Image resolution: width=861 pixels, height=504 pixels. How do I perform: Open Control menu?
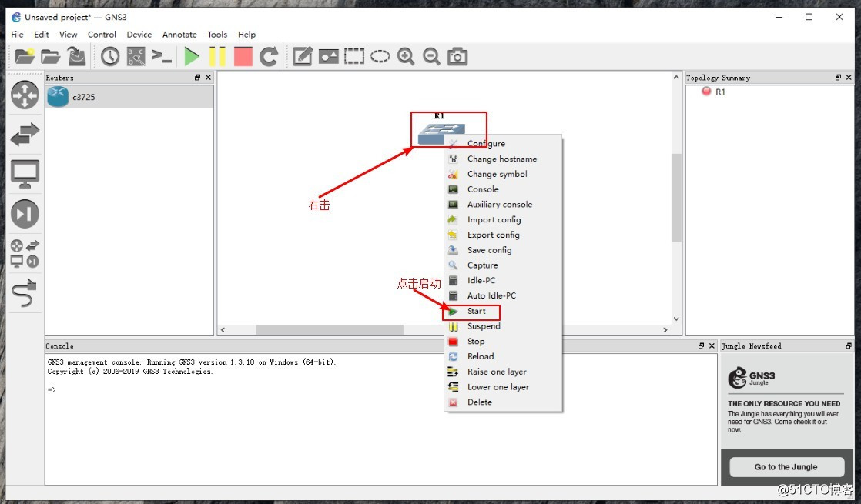coord(102,34)
